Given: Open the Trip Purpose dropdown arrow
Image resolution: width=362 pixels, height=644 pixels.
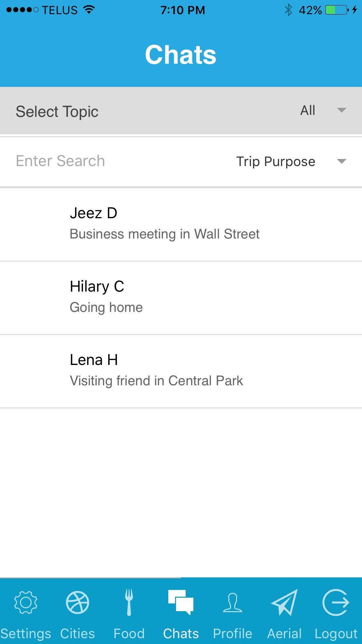Looking at the screenshot, I should click(x=341, y=161).
